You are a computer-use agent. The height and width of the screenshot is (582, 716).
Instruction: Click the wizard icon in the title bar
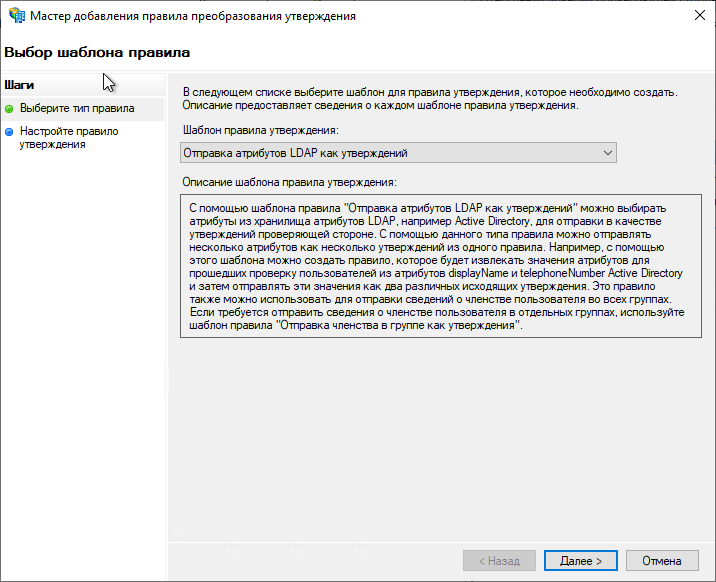[17, 16]
